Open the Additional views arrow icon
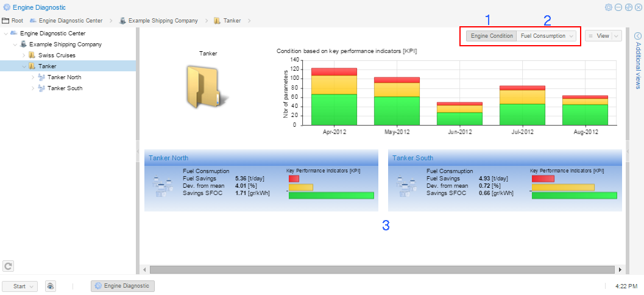644x295 pixels. click(x=638, y=36)
